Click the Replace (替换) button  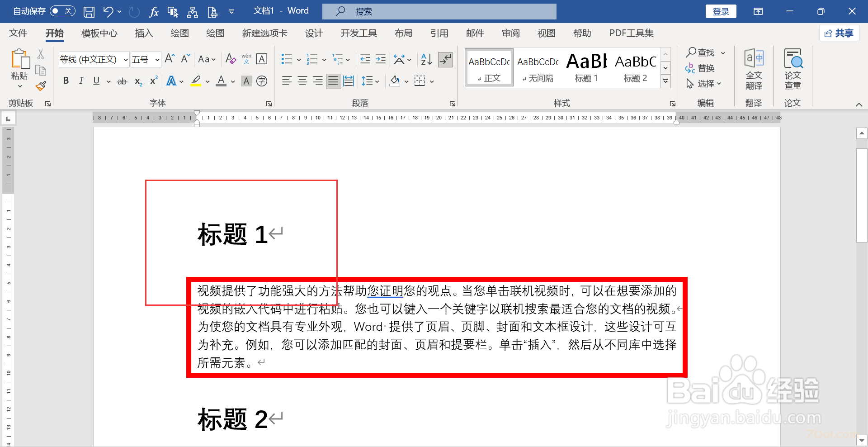pyautogui.click(x=700, y=68)
